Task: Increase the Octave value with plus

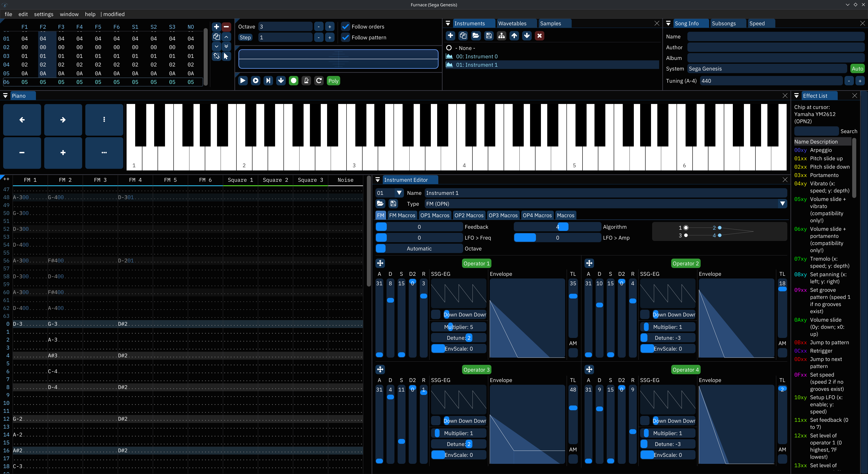Action: pyautogui.click(x=330, y=27)
